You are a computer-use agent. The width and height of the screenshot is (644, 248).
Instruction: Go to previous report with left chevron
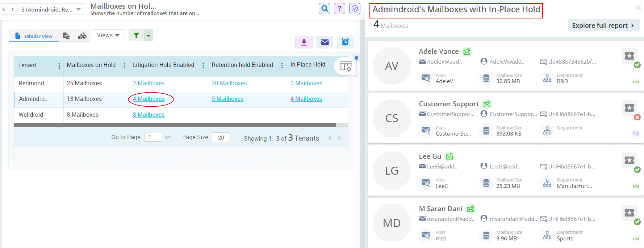(4, 9)
